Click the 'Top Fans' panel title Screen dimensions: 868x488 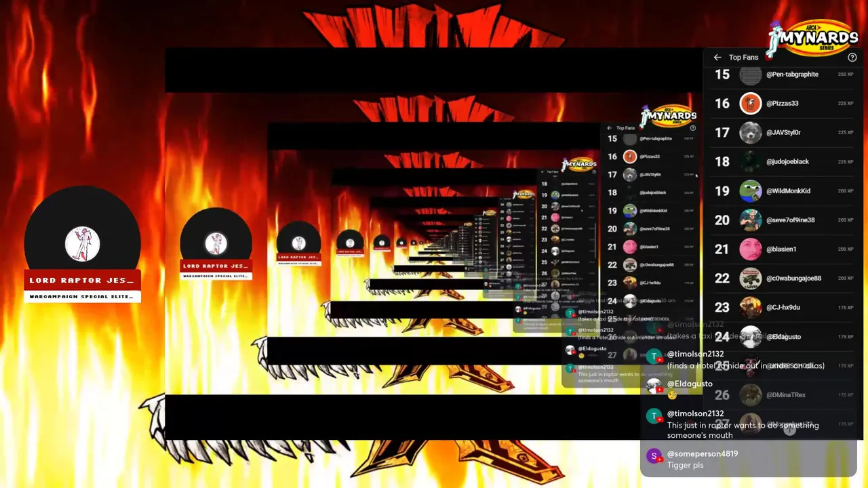pyautogui.click(x=743, y=58)
